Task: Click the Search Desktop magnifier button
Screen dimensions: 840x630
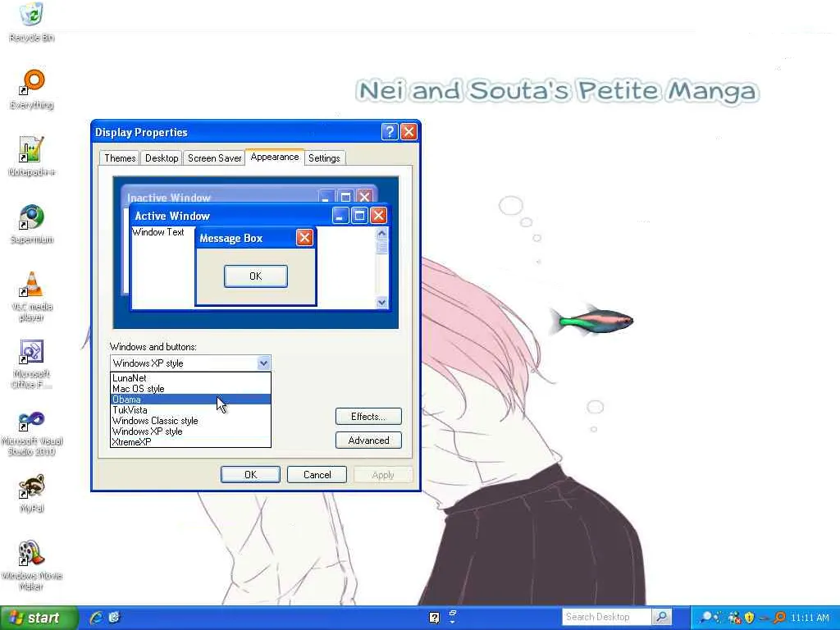Action: pyautogui.click(x=661, y=617)
